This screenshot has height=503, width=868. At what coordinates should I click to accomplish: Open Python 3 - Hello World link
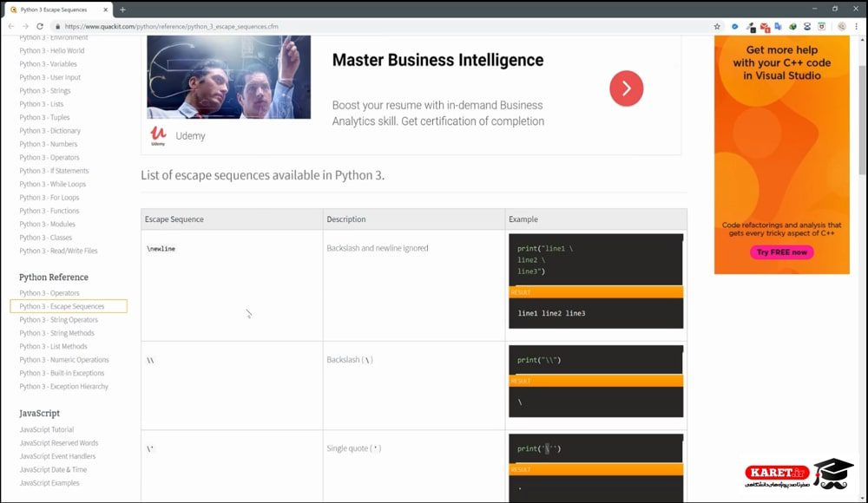coord(52,50)
